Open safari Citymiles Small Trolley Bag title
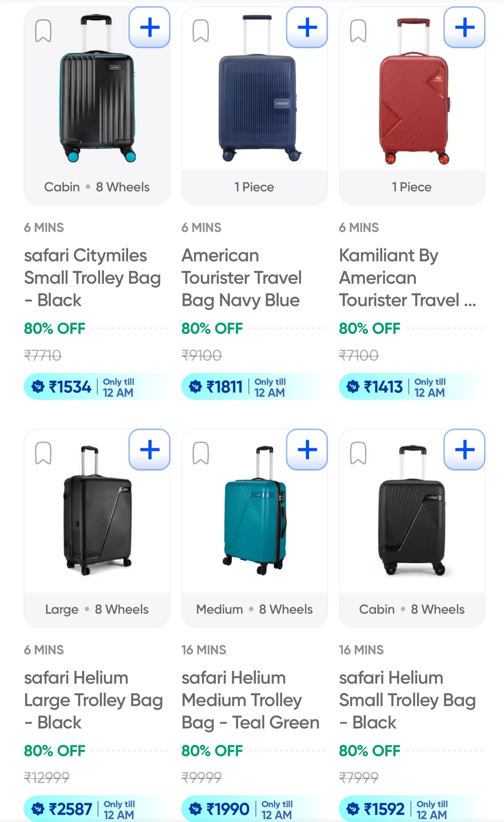 point(92,278)
